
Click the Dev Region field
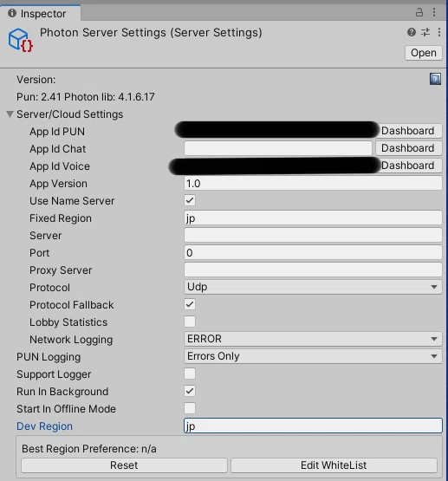click(313, 426)
